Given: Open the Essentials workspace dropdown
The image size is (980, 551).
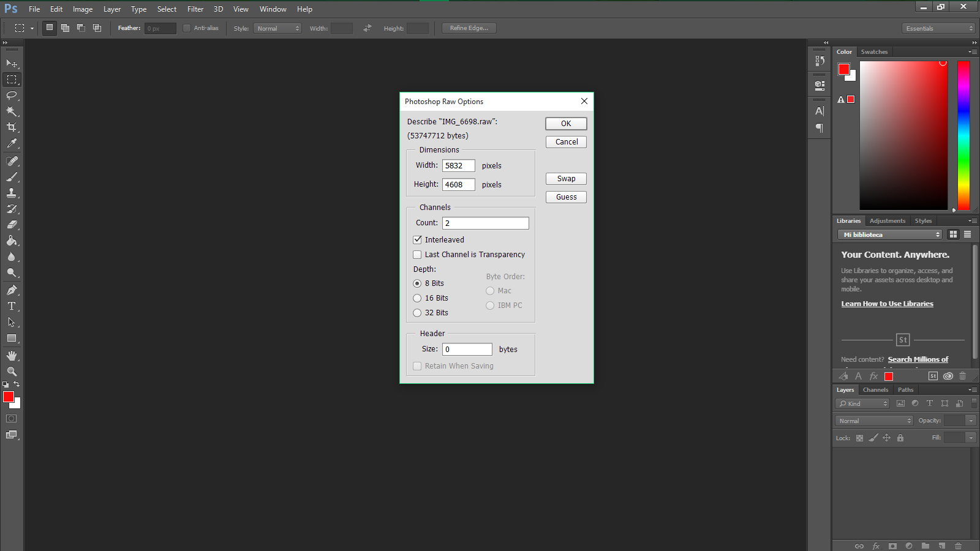Looking at the screenshot, I should [938, 28].
